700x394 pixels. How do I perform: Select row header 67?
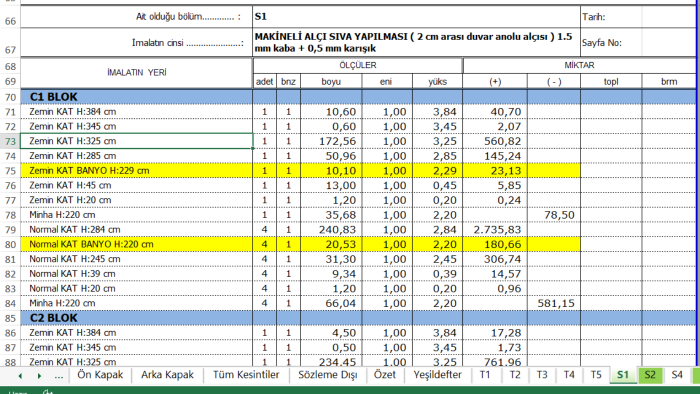pos(10,43)
